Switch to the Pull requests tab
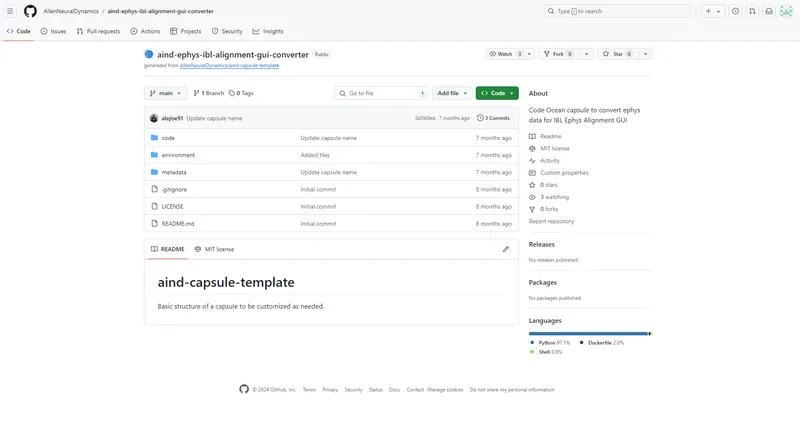The image size is (800, 446). pos(98,31)
